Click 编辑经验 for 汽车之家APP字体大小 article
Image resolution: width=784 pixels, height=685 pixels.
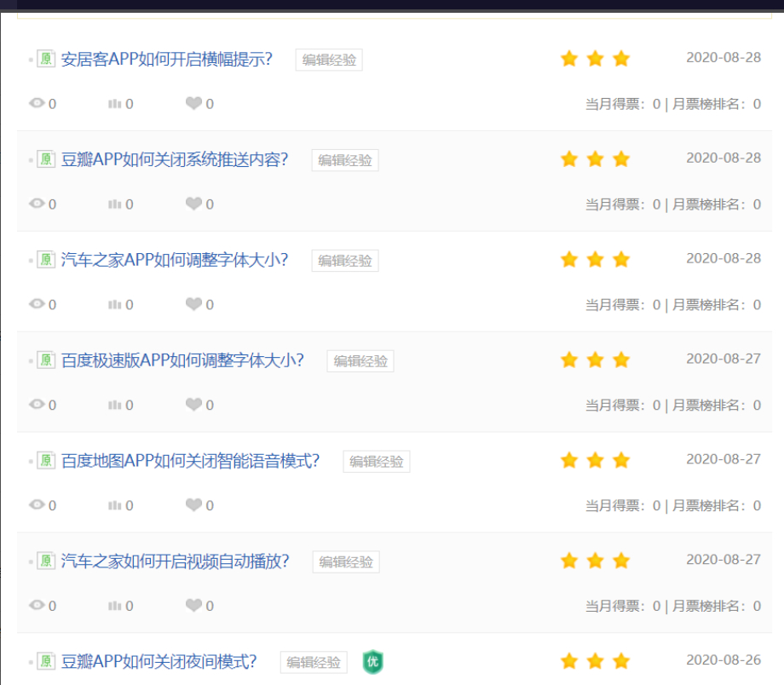[345, 261]
